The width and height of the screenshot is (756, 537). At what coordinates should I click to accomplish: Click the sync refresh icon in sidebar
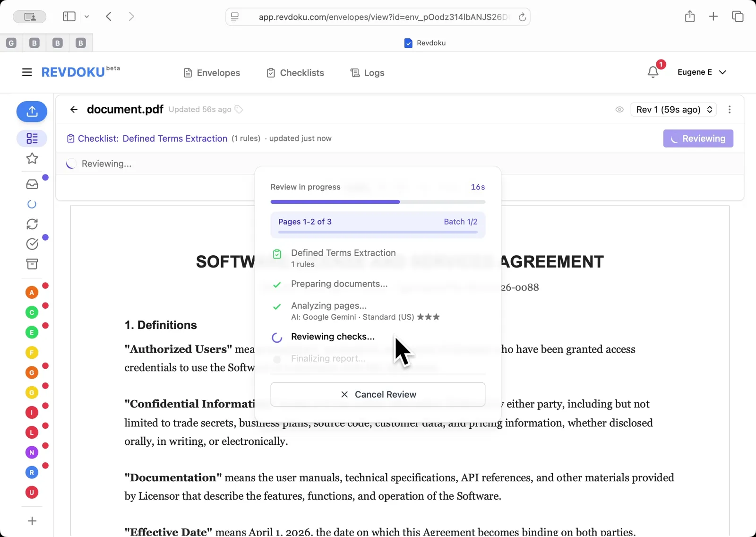pos(32,224)
